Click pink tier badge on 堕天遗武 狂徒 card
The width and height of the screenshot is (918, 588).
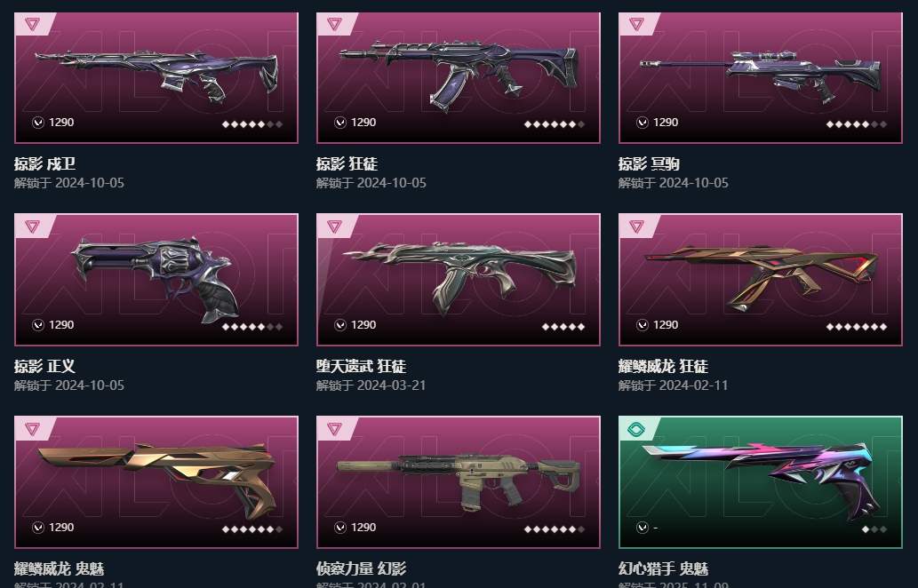pos(334,226)
